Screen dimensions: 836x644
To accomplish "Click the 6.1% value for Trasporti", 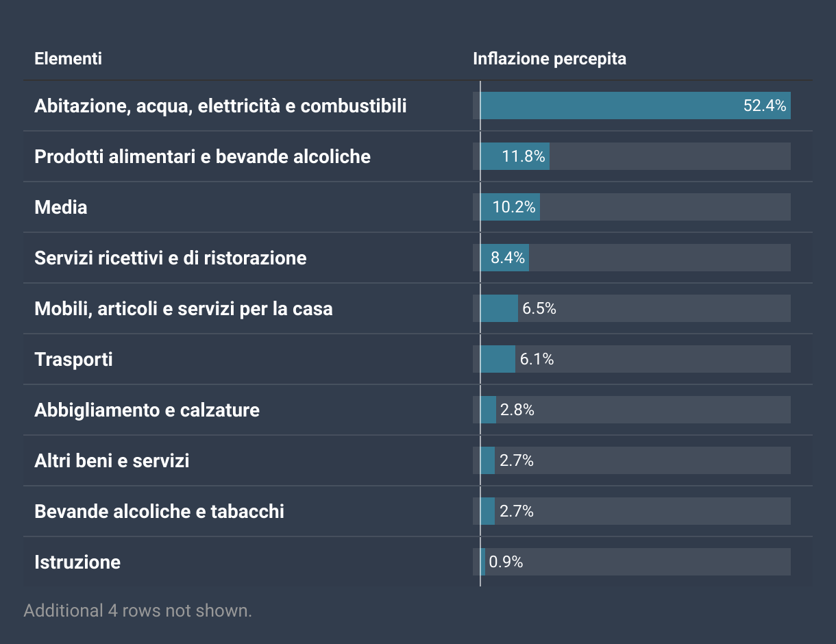I will 537,360.
